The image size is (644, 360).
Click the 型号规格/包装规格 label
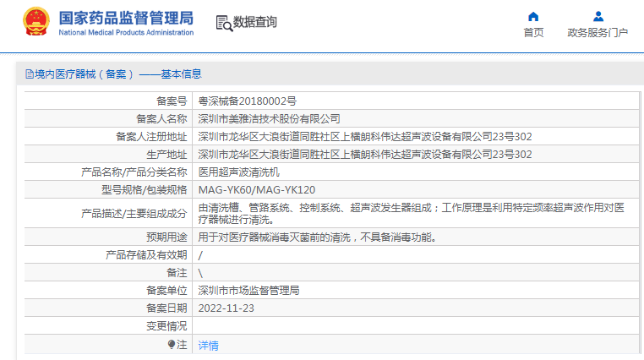point(145,190)
